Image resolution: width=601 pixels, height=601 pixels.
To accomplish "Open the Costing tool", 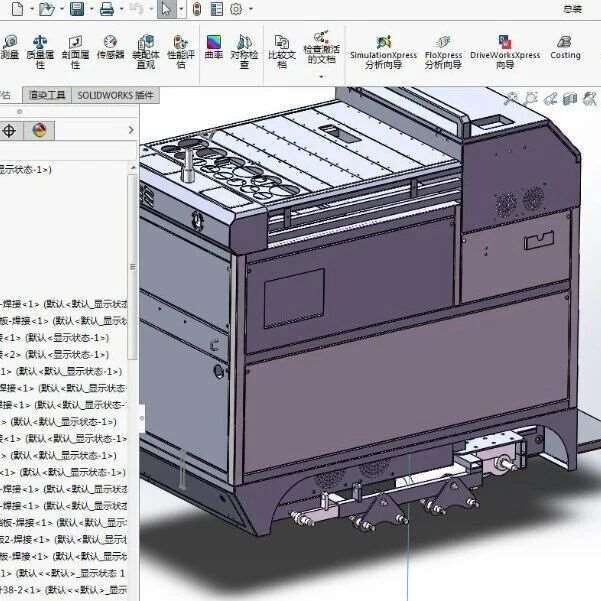I will tap(565, 48).
